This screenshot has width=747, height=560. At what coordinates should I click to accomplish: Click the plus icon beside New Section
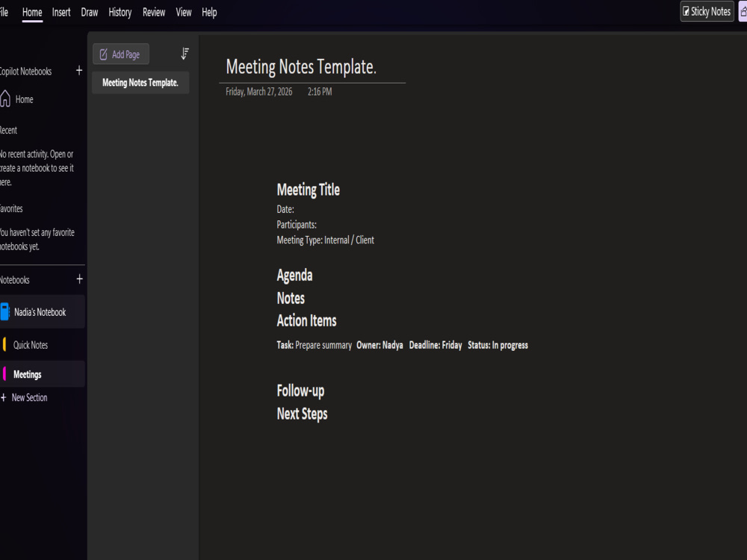click(x=3, y=398)
